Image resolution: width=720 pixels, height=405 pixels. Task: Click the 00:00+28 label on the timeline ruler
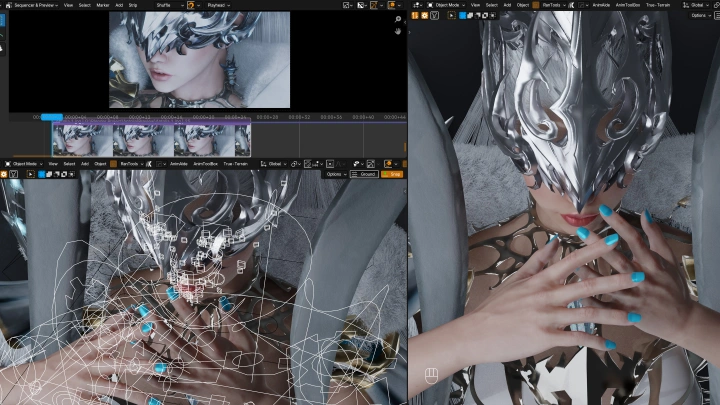click(x=267, y=117)
